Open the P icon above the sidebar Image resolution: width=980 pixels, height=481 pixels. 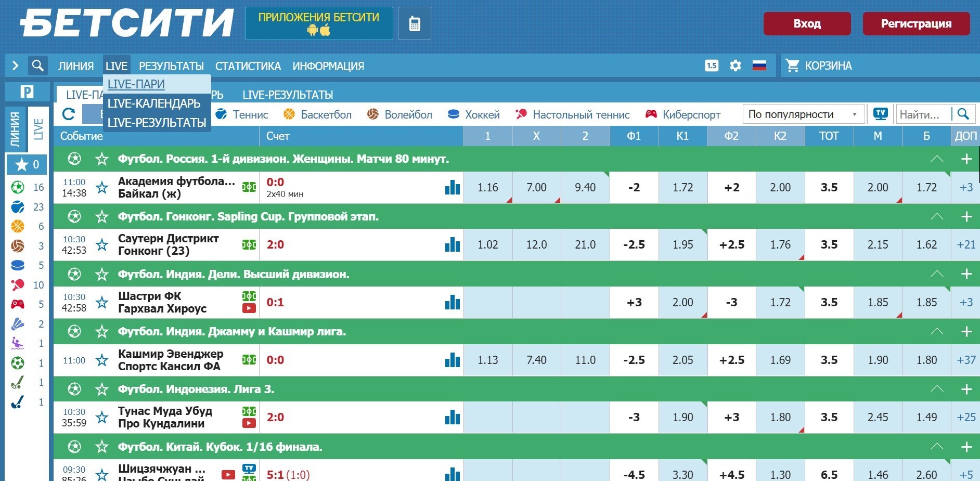pyautogui.click(x=27, y=92)
